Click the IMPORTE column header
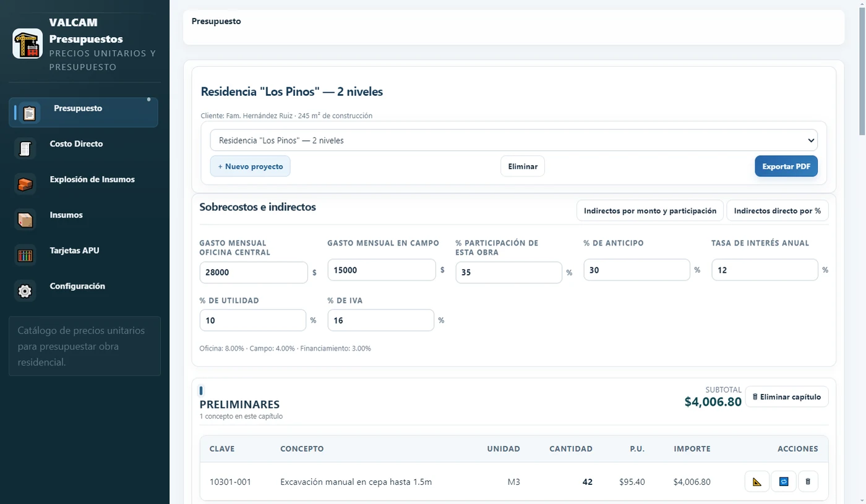 [x=692, y=449]
